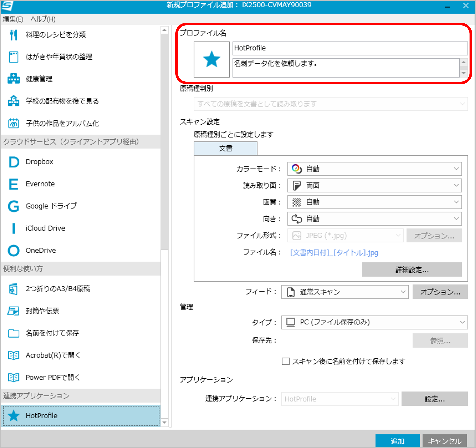
Task: Select the Dropbox profile icon
Action: tap(14, 162)
